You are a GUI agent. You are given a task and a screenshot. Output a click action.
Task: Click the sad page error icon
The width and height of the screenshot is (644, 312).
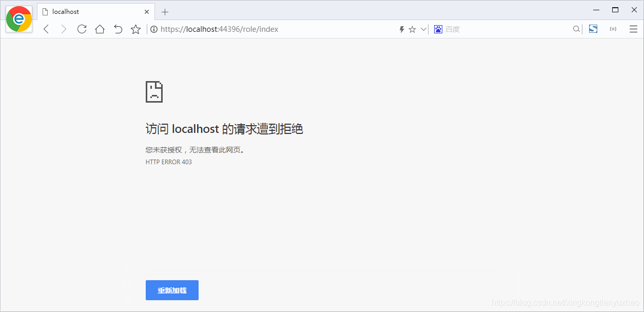[154, 91]
